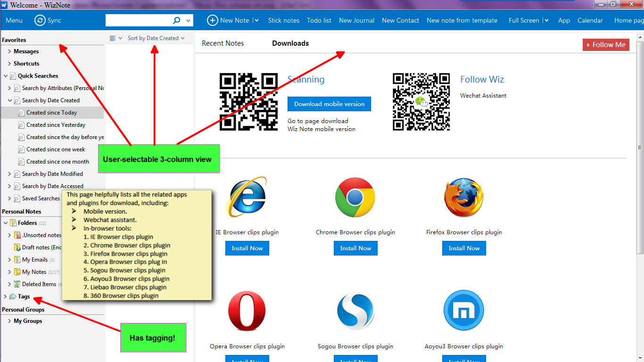
Task: Click the New Note plus icon
Action: (x=213, y=20)
